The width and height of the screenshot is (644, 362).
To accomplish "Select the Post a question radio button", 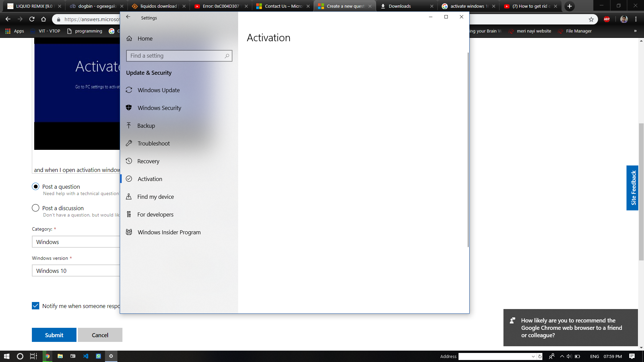I will click(36, 186).
